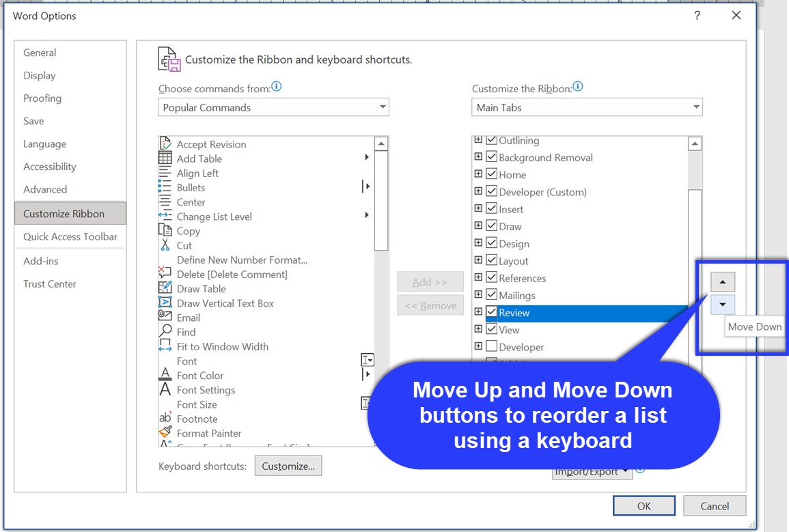Screen dimensions: 789x532
Task: Expand the References tab tree node
Action: pos(478,277)
